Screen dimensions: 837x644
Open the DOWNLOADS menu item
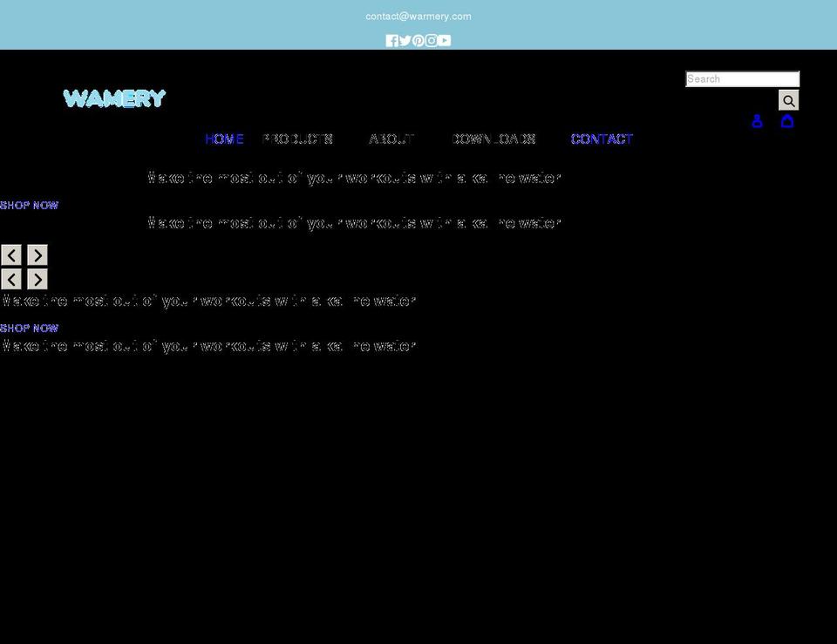tap(493, 139)
